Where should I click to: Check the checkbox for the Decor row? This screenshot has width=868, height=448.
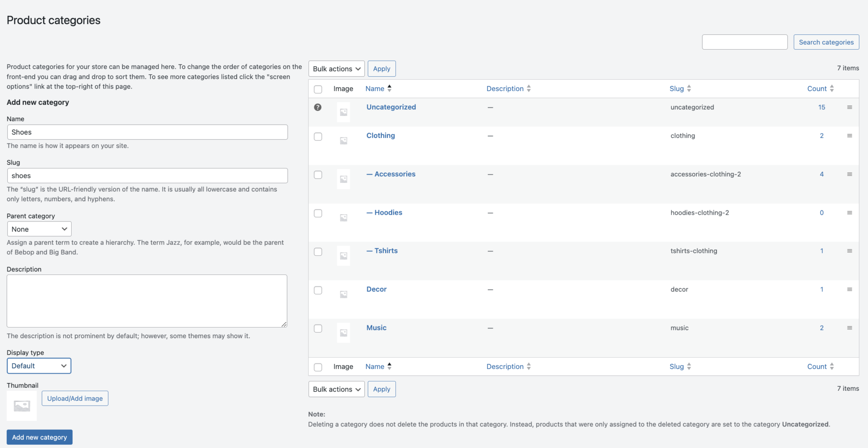click(x=318, y=290)
